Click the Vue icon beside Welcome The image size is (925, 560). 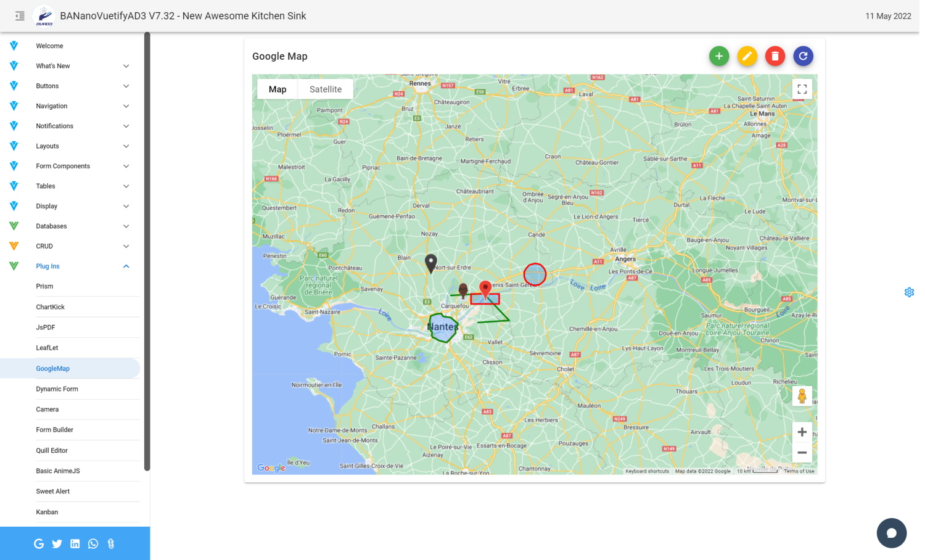click(x=14, y=46)
